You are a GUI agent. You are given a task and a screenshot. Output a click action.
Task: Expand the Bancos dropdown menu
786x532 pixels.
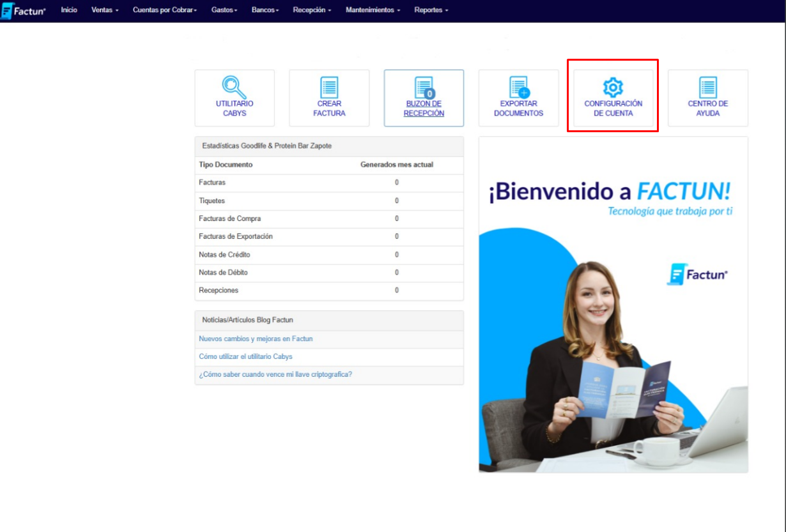tap(265, 10)
